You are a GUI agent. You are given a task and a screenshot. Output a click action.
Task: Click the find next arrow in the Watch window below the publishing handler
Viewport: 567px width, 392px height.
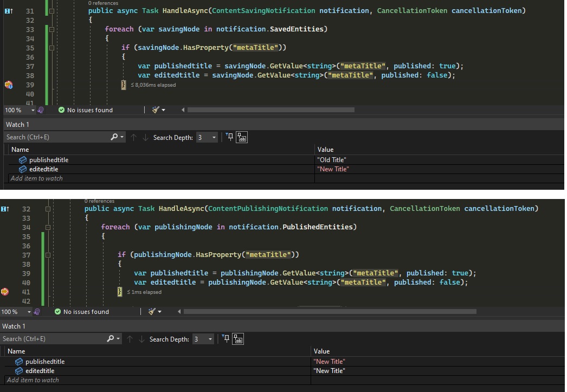tap(142, 339)
